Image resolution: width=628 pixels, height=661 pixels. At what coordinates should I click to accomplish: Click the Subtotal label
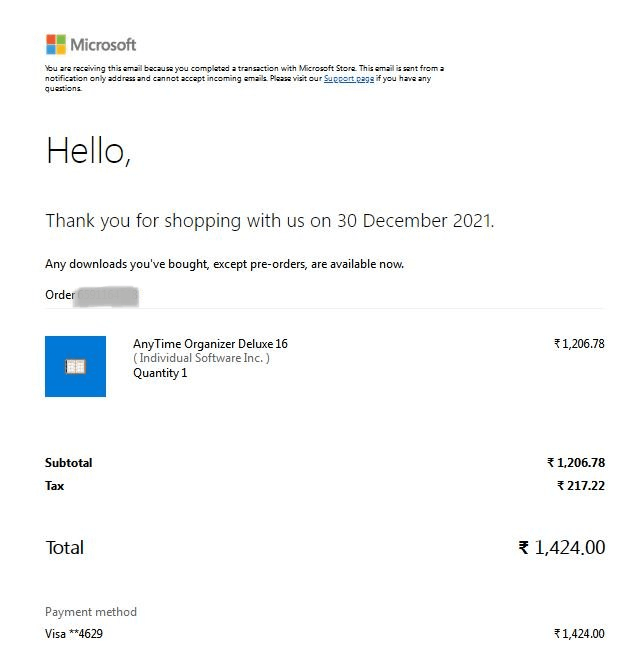69,463
